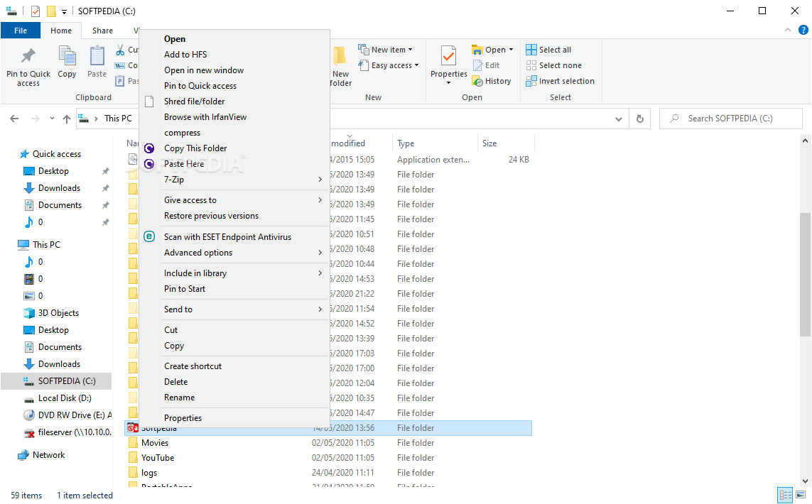The height and width of the screenshot is (504, 812).
Task: Expand the Send to submenu
Action: tap(320, 309)
